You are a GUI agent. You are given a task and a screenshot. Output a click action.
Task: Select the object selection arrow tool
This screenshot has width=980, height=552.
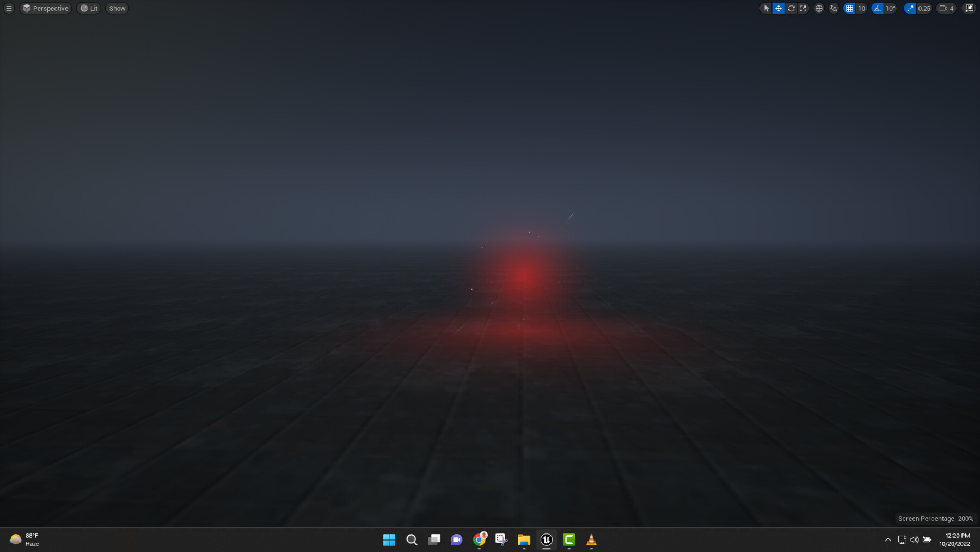click(x=767, y=8)
